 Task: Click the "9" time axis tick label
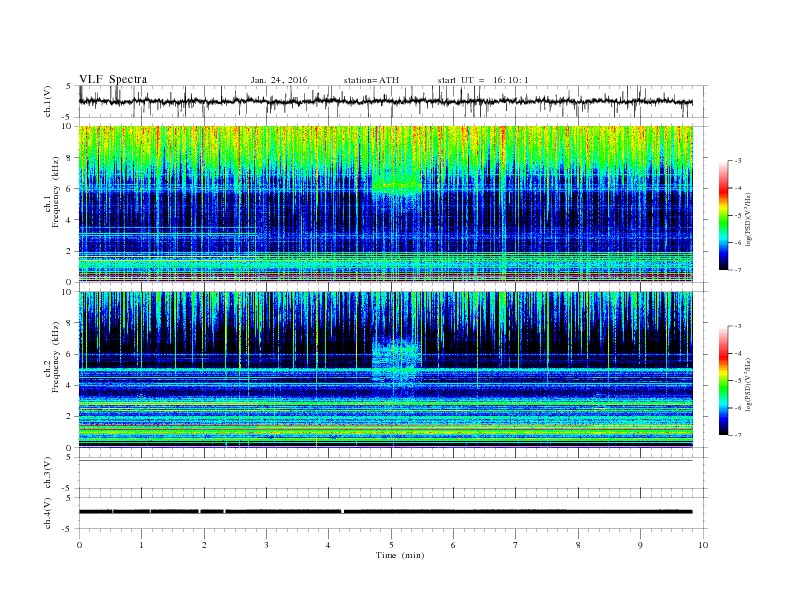pyautogui.click(x=640, y=545)
